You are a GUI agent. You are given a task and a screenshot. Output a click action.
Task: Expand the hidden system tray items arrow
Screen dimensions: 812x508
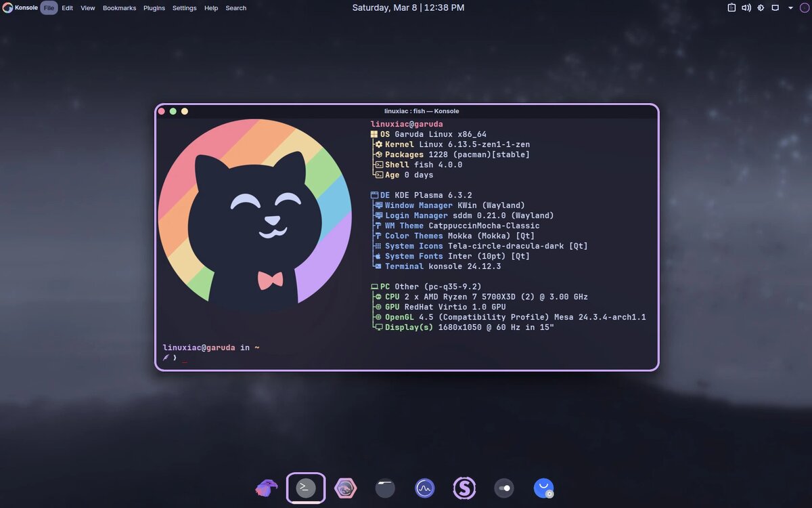790,7
